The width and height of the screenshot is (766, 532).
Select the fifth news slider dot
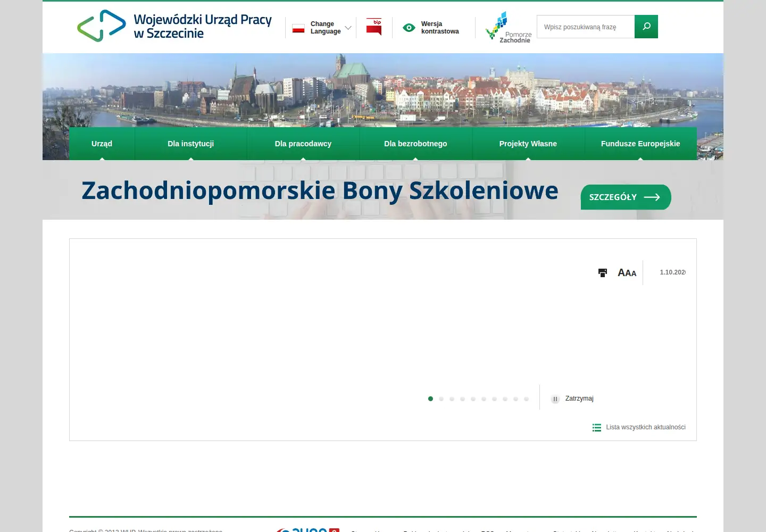473,398
